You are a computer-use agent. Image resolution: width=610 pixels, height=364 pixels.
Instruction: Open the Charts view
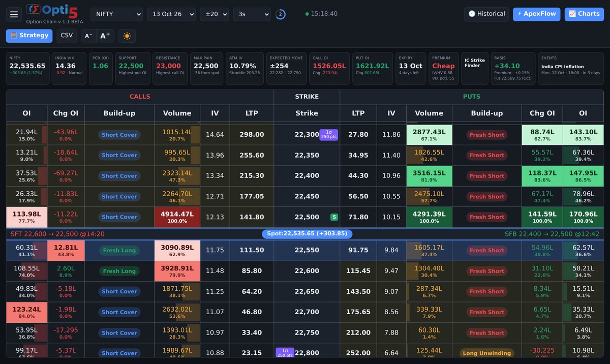(x=584, y=14)
